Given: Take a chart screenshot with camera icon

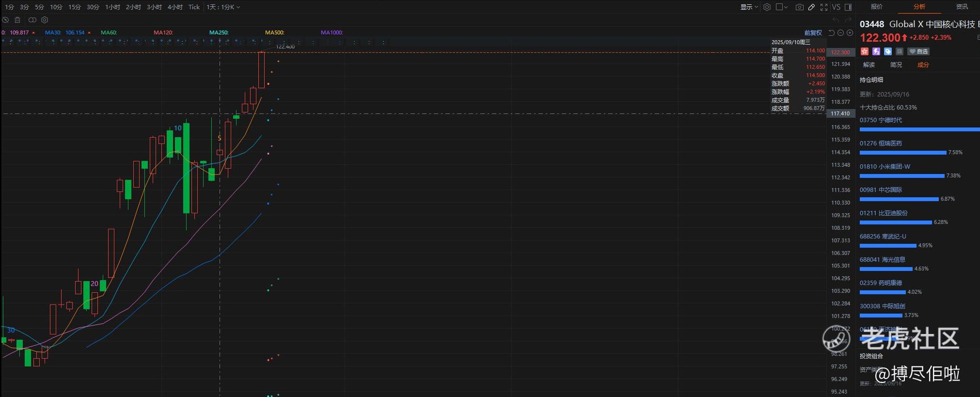Looking at the screenshot, I should point(800,7).
